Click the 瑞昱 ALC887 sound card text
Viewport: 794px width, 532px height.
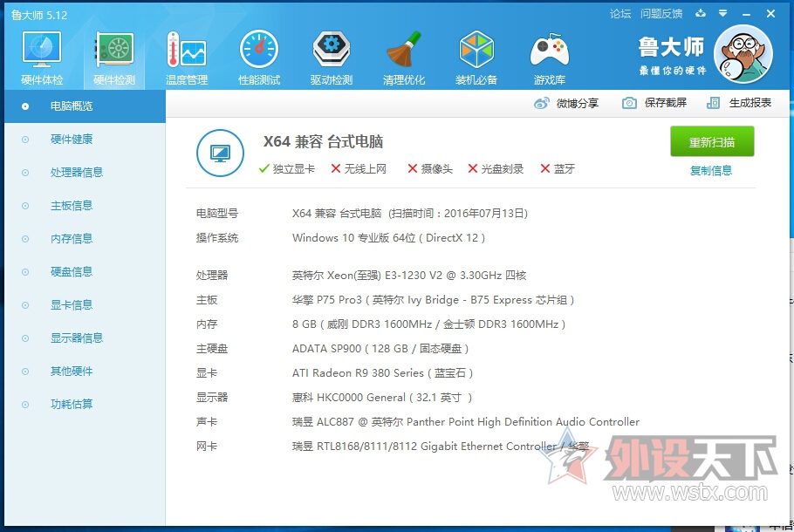tap(465, 422)
